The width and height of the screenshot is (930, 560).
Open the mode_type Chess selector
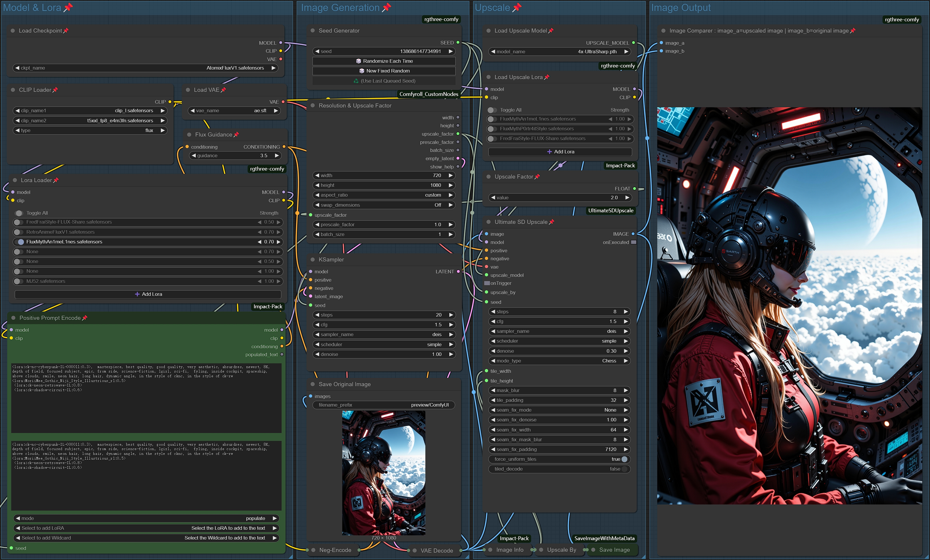[x=559, y=361]
